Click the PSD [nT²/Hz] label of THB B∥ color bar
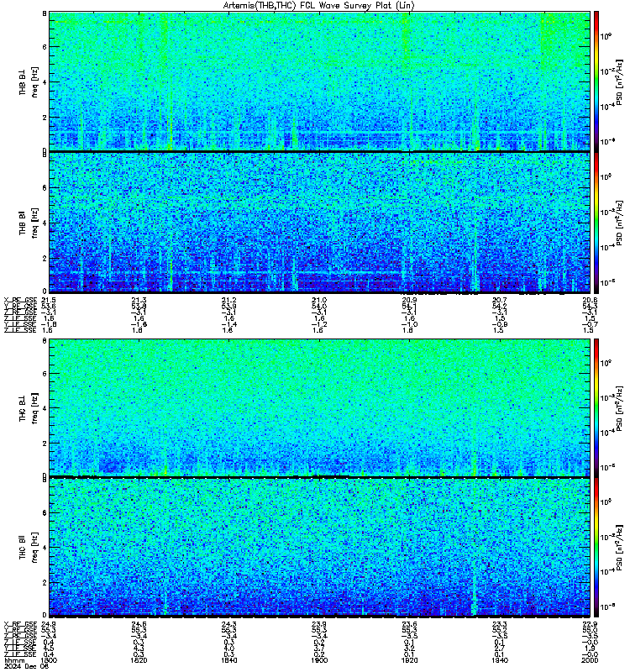The image size is (630, 672). 620,223
